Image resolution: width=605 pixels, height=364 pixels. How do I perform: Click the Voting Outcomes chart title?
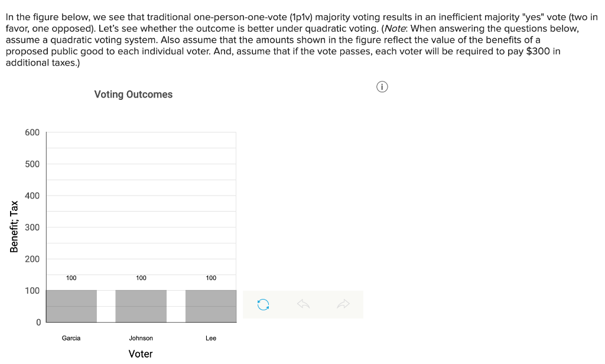133,94
